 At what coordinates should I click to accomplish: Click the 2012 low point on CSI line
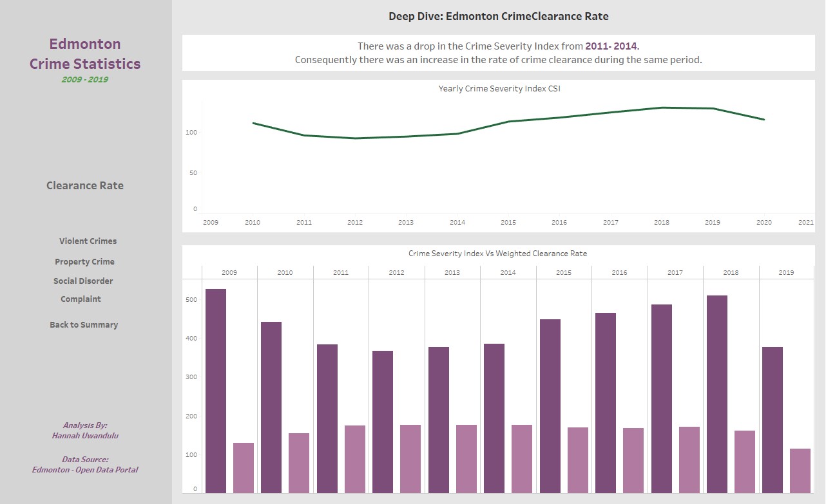[x=355, y=137]
